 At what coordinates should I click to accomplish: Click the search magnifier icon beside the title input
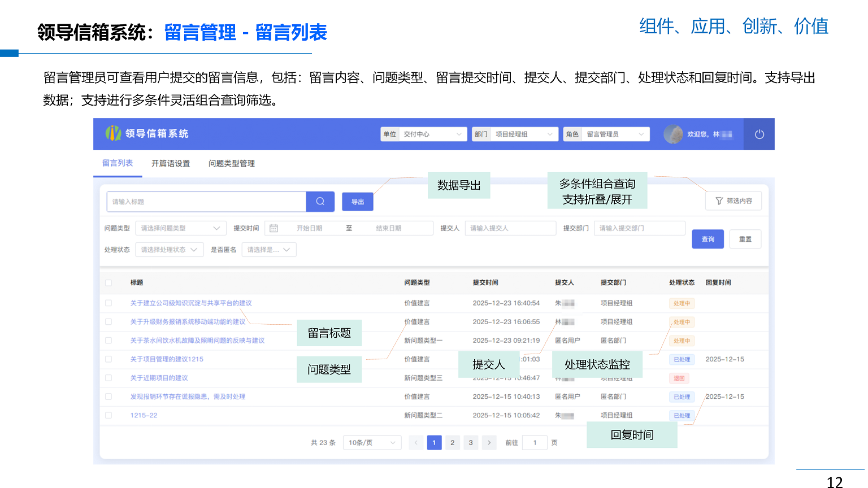click(320, 202)
